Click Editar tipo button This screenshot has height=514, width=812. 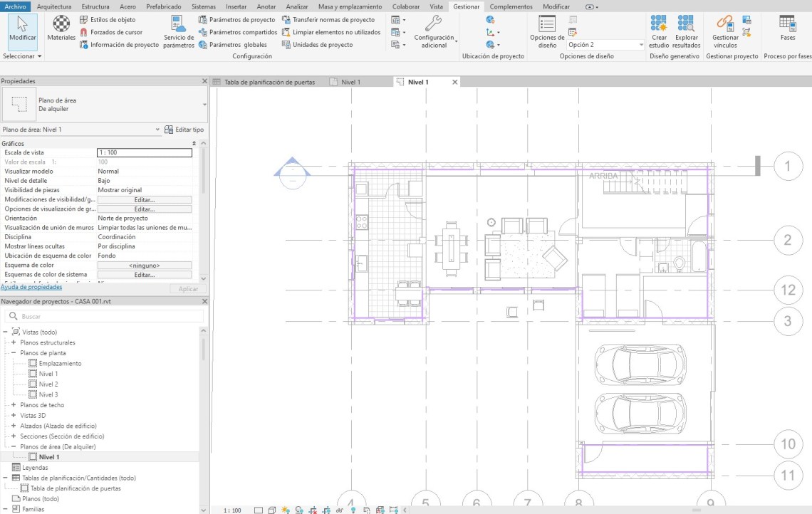coord(184,130)
